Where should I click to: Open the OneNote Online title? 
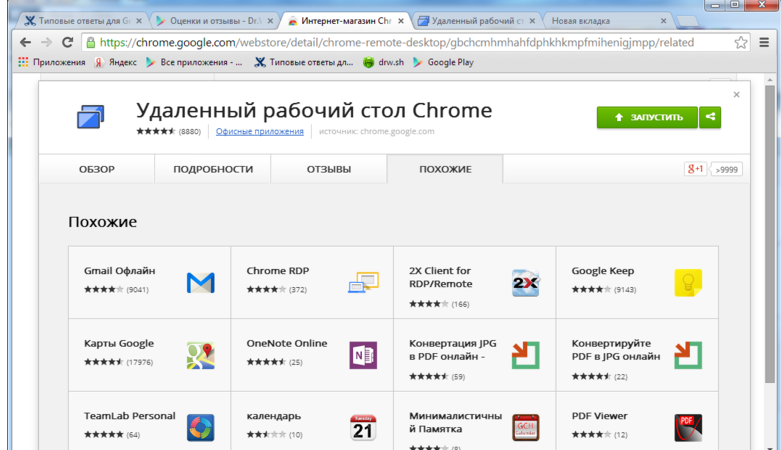click(x=287, y=343)
